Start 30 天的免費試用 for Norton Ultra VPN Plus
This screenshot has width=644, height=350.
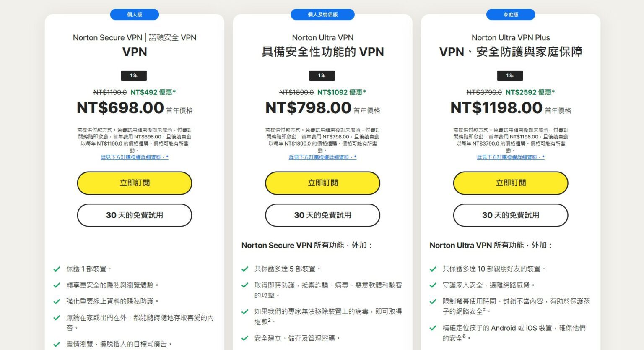click(510, 215)
